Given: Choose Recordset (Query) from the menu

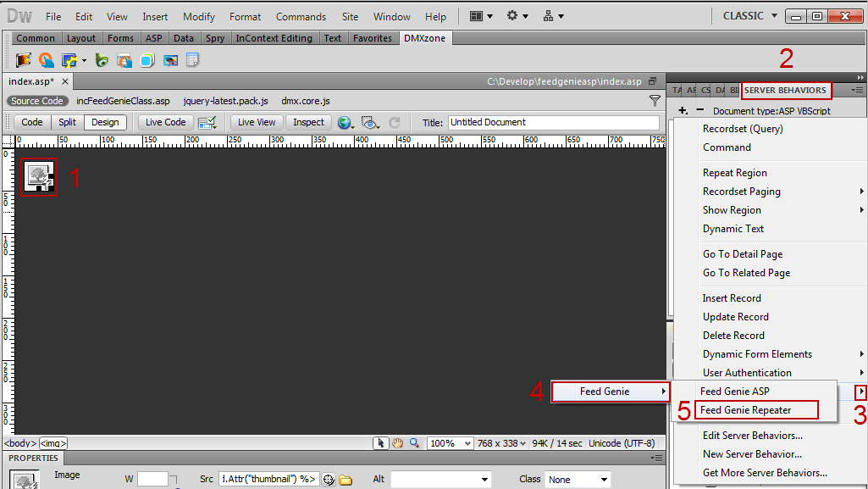Looking at the screenshot, I should 743,129.
